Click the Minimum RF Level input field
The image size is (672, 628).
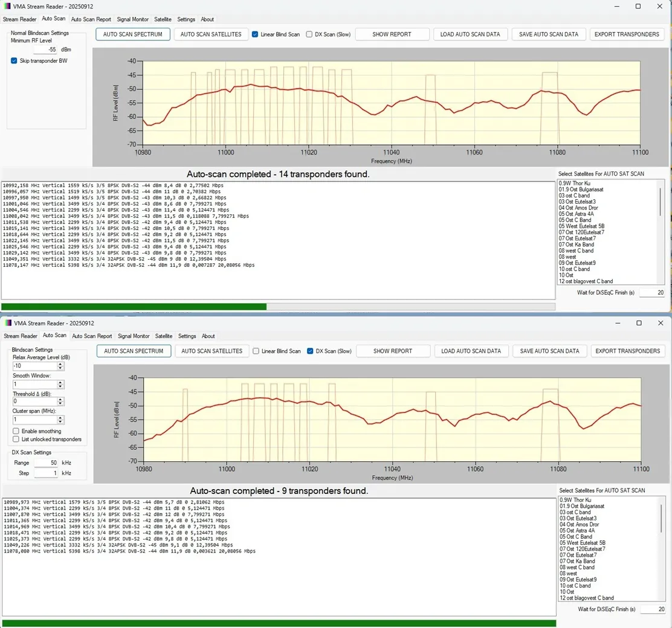(45, 50)
